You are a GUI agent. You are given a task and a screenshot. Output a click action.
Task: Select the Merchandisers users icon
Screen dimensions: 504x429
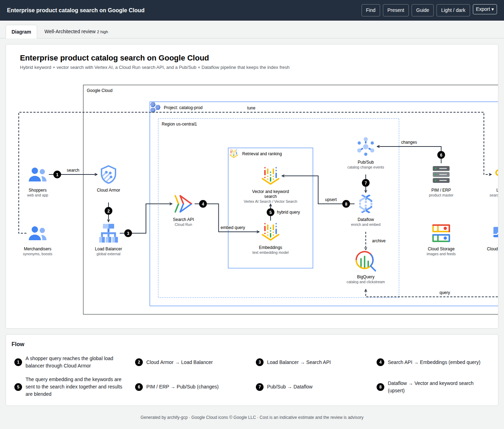click(37, 233)
